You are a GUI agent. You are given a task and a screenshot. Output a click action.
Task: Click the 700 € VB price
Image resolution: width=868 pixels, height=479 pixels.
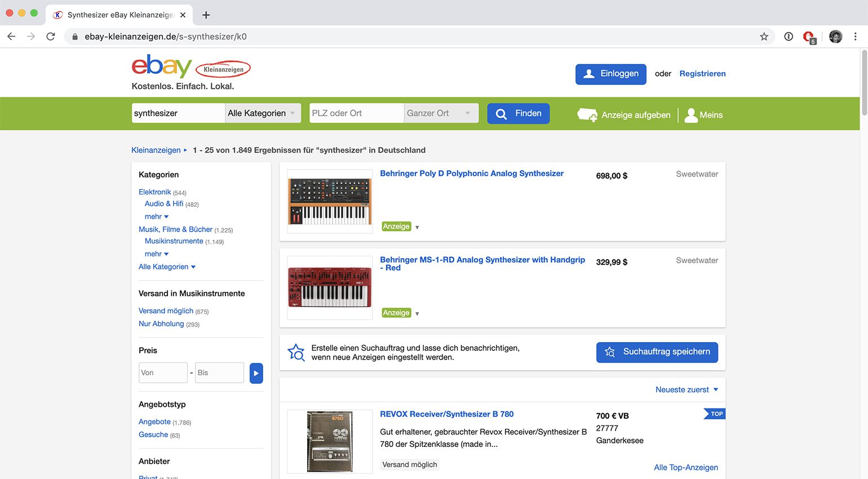click(612, 416)
